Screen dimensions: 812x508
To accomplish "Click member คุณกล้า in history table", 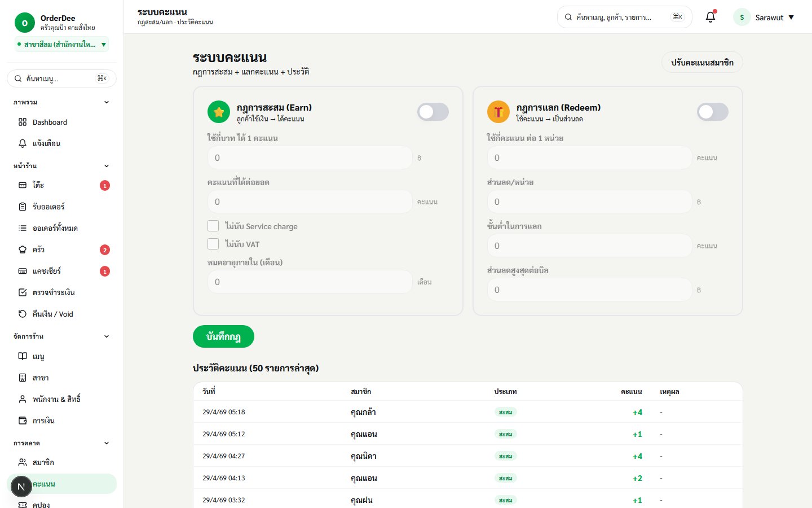I will 363,412.
